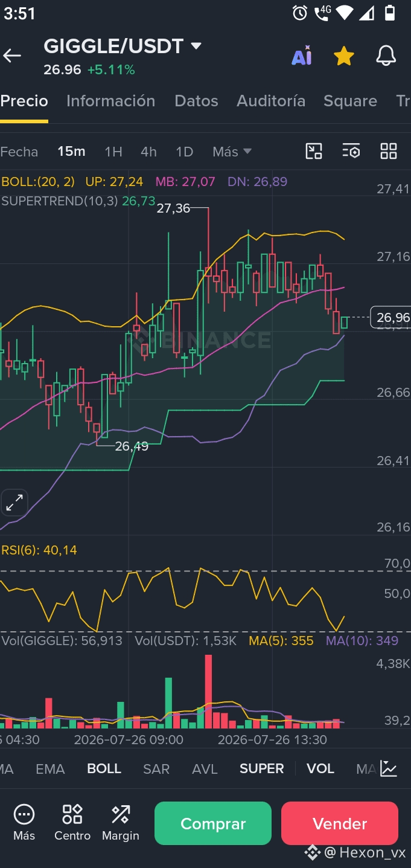
Task: Open the Más menu in bottom bar
Action: 24,823
